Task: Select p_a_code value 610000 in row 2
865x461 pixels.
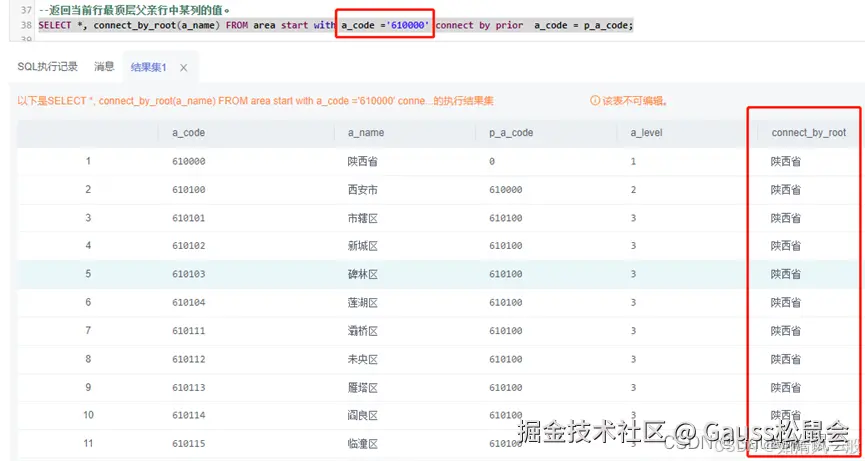Action: pos(505,190)
